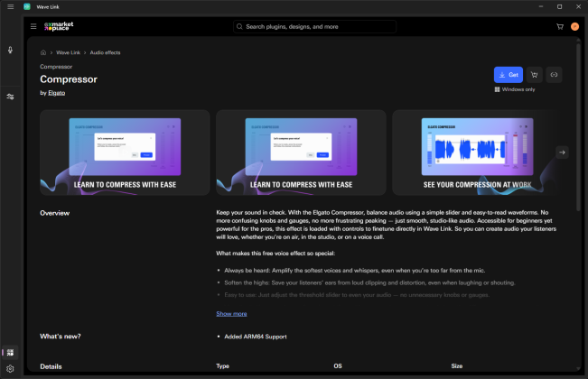Viewport: 588px width, 379px height.
Task: Copy the Compressor share link
Action: pyautogui.click(x=554, y=75)
